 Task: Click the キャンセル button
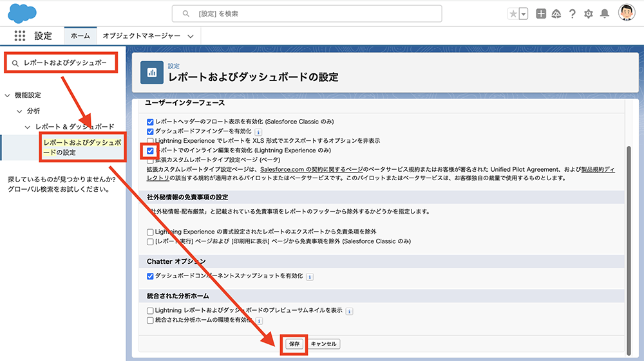pos(324,344)
